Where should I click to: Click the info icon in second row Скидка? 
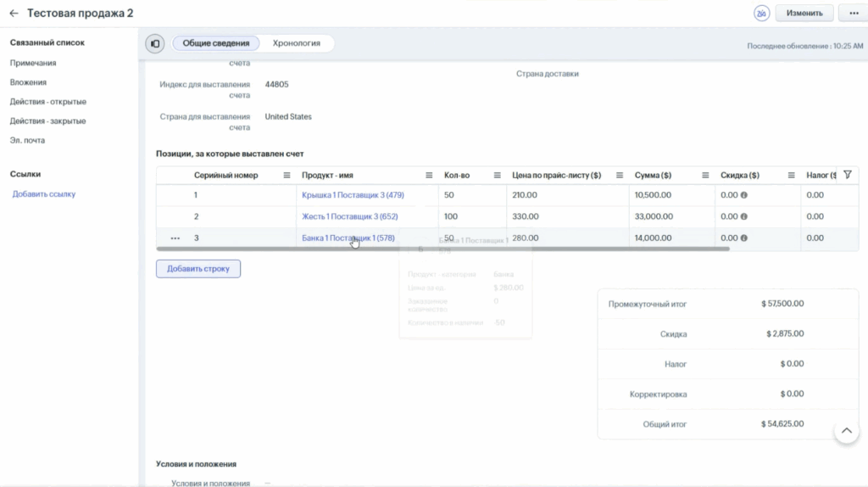tap(744, 216)
